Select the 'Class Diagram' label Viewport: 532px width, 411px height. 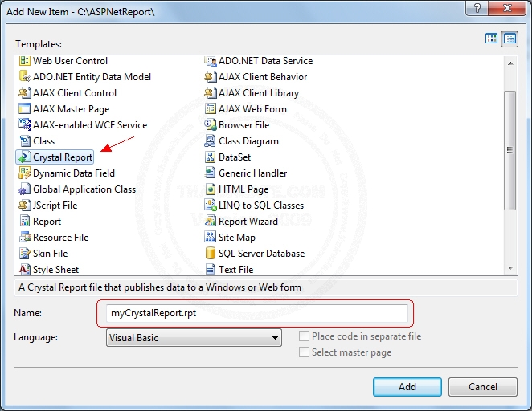(248, 141)
